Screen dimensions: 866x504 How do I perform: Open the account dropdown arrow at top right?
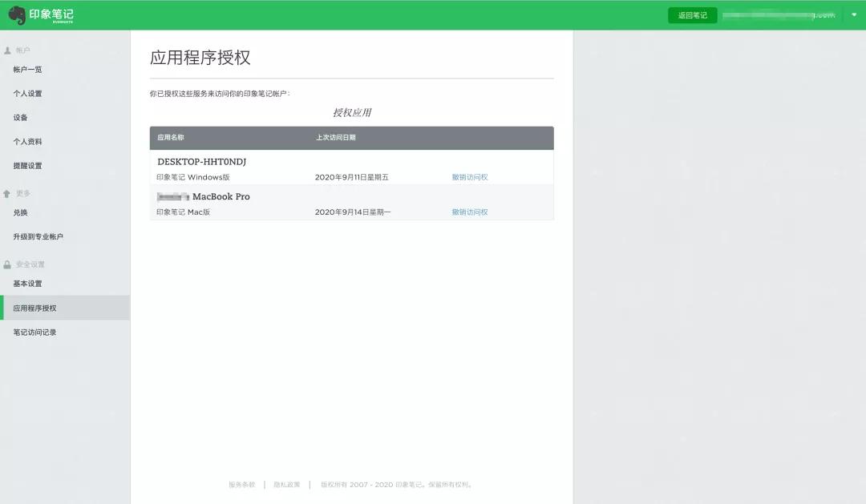tap(854, 15)
